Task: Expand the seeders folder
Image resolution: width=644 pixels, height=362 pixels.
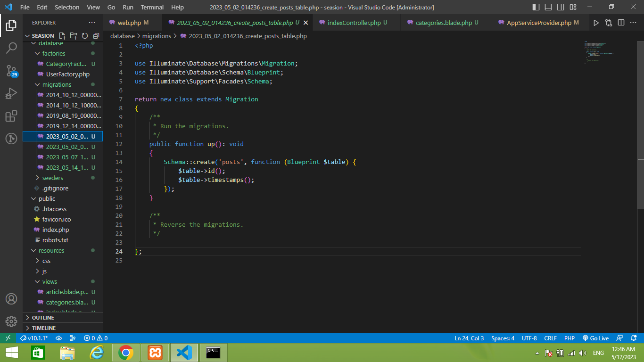Action: click(x=63, y=178)
